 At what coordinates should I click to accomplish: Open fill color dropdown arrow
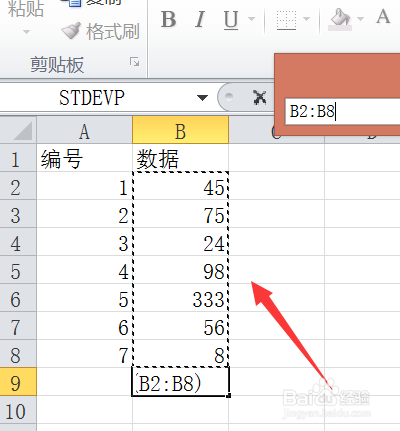(360, 19)
